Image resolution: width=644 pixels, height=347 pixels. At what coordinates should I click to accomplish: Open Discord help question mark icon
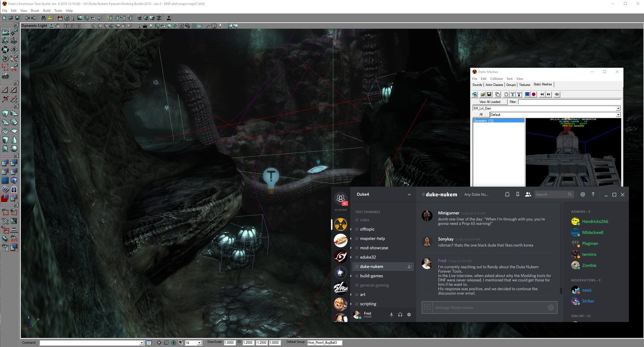point(593,194)
